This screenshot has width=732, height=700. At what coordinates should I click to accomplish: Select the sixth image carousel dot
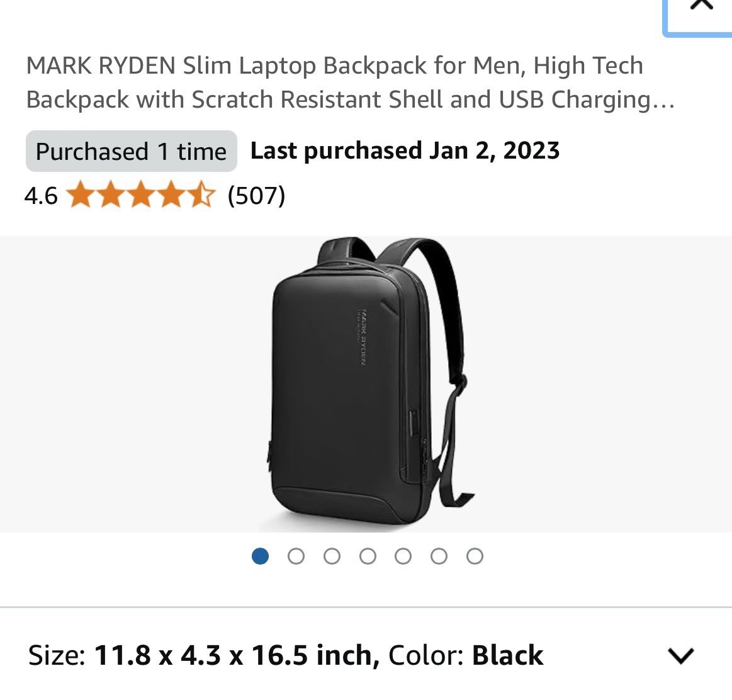(x=439, y=556)
